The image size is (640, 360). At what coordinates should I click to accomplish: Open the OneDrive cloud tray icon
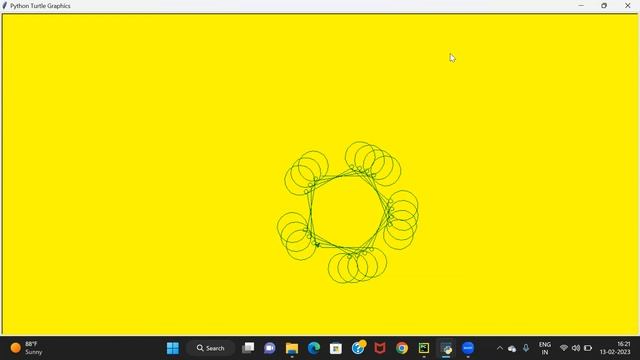point(512,348)
